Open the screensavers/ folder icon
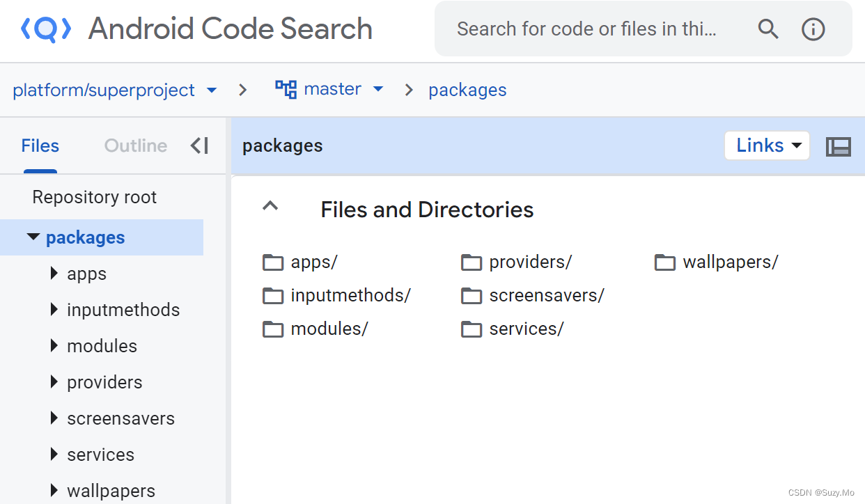 [472, 296]
